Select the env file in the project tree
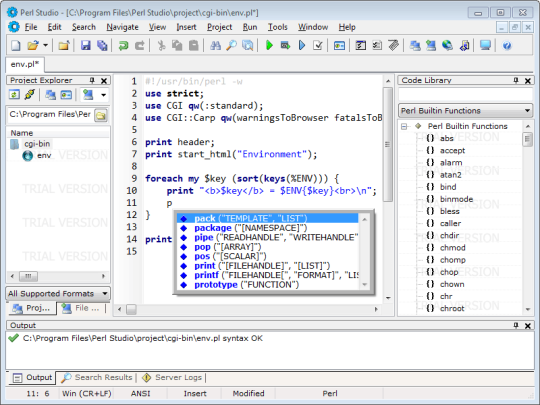This screenshot has height=405, width=540. [x=44, y=155]
